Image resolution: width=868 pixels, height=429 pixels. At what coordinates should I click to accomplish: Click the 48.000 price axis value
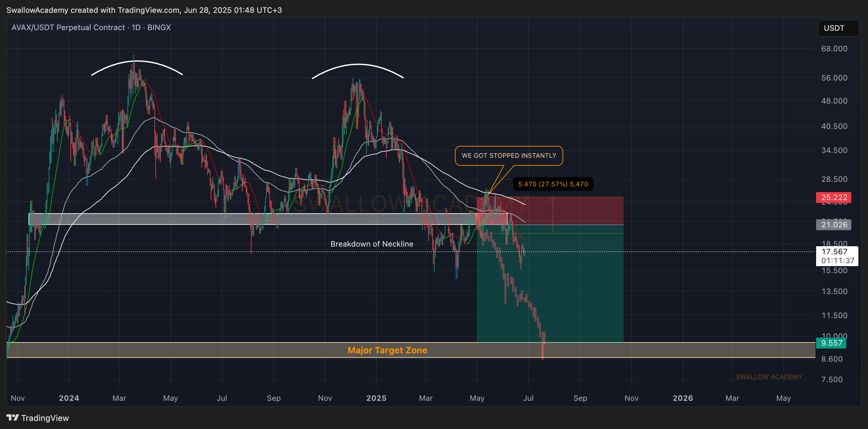tap(834, 101)
